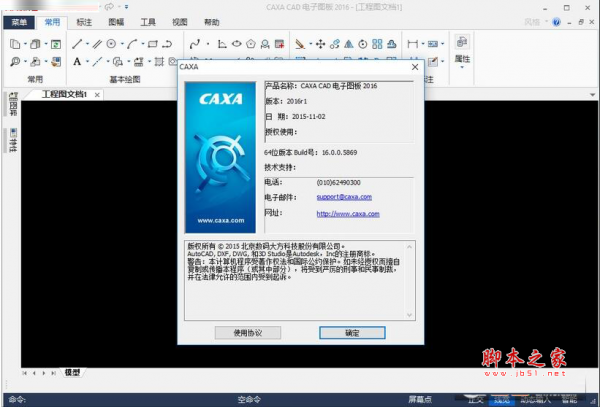Go to first sheet navigation arrow
600x407 pixels.
point(24,373)
